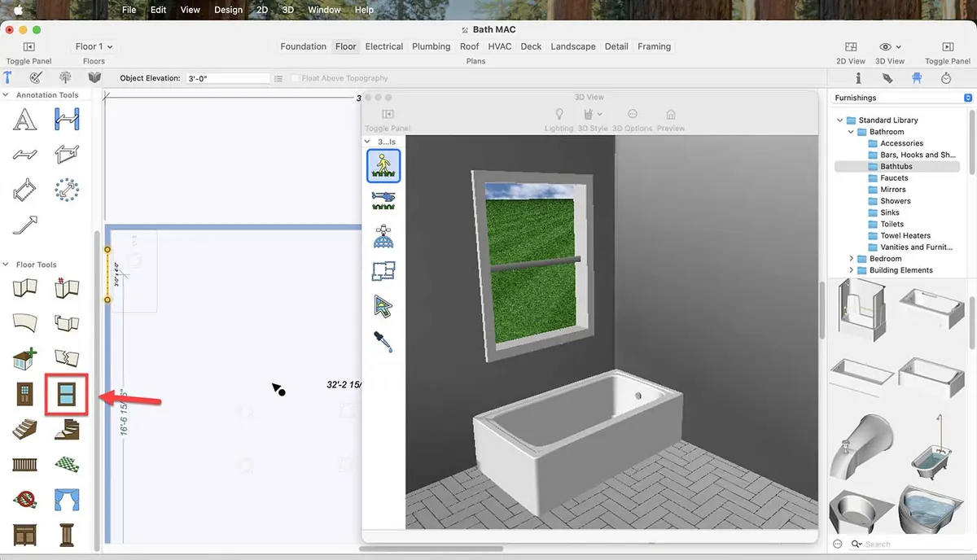The width and height of the screenshot is (977, 560).
Task: Open the Furnishings library dropdown
Action: point(968,98)
